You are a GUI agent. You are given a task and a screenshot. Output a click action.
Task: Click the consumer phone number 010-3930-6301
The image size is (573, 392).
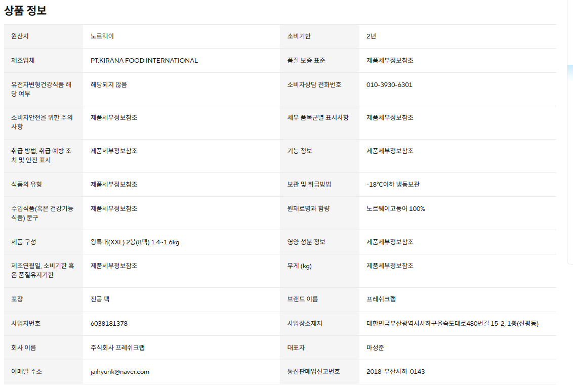(389, 85)
